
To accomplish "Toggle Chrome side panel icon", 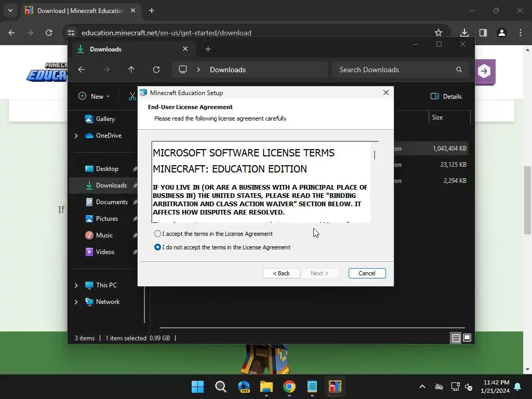I will tap(483, 33).
